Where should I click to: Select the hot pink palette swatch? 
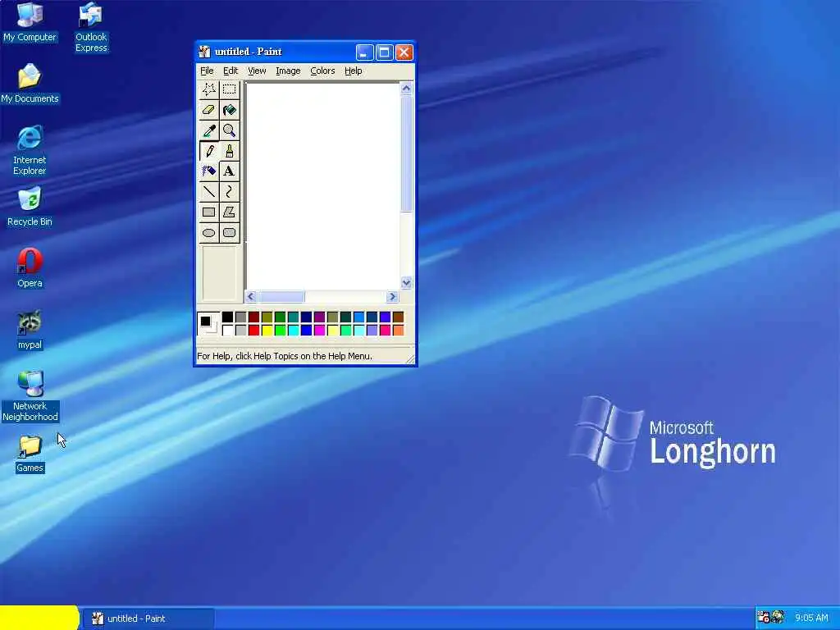pos(386,330)
